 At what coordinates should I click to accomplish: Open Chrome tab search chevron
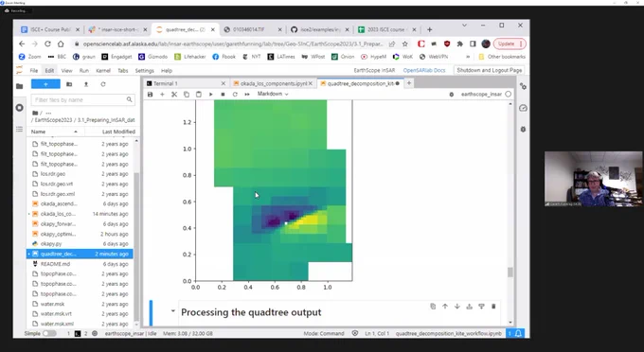[x=464, y=26]
